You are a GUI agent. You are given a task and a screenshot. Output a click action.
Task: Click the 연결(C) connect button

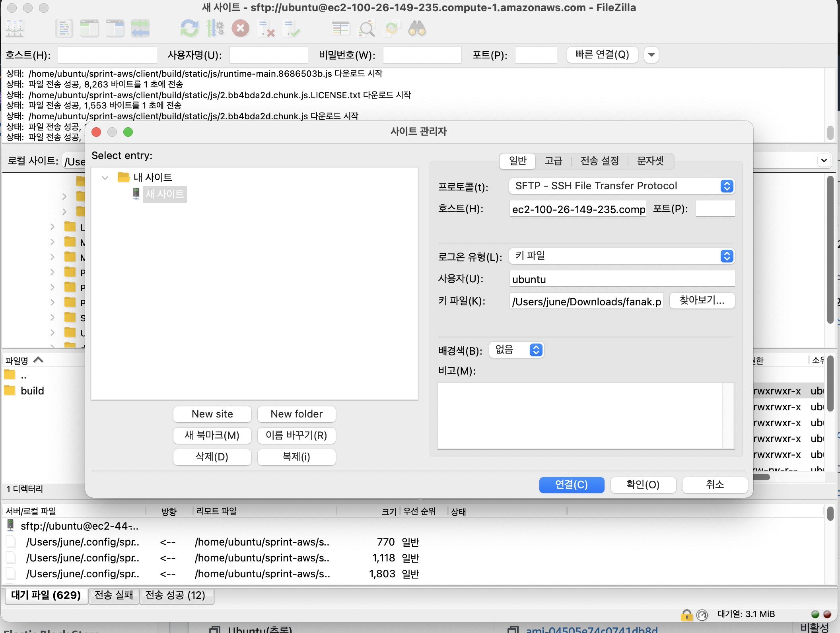click(572, 485)
